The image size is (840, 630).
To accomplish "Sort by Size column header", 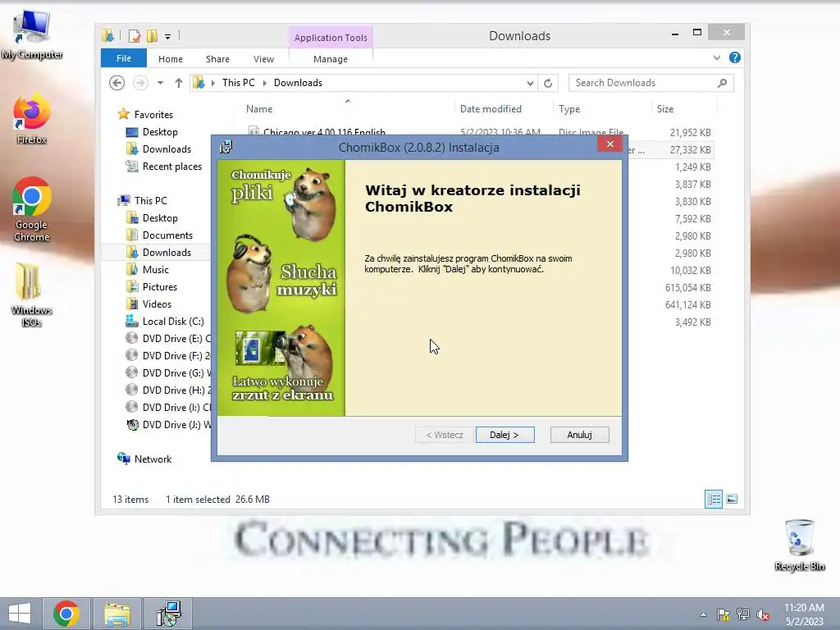I will (x=665, y=109).
